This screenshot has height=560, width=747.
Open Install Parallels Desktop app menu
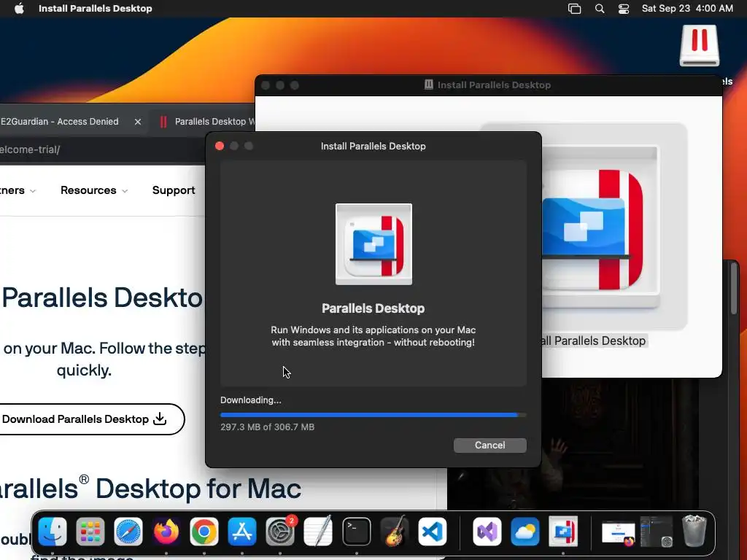96,9
